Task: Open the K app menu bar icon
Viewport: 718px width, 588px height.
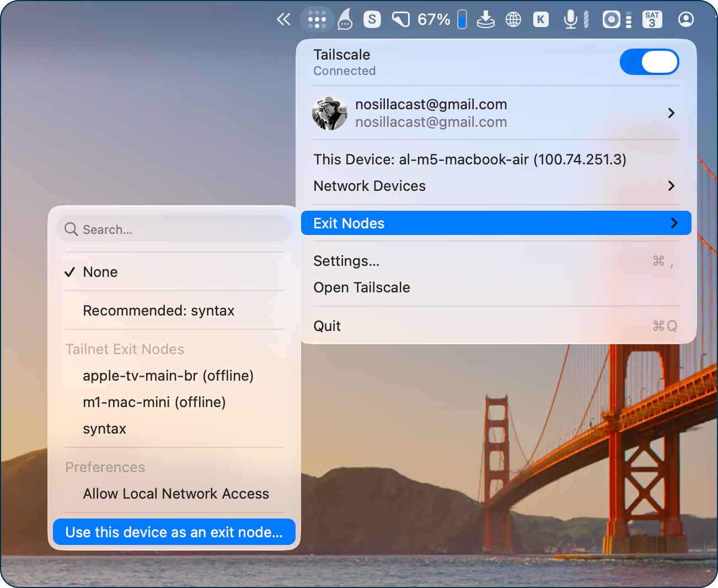Action: [541, 20]
